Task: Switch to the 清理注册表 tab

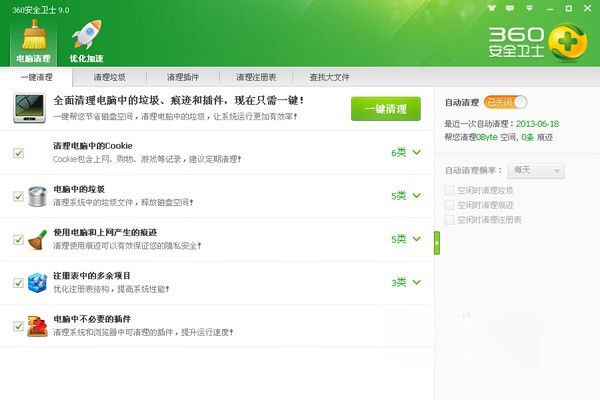Action: 256,77
